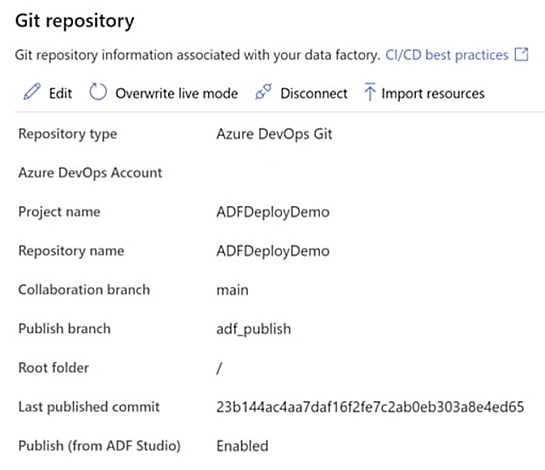Click the Azure DevOps Account label
This screenshot has width=545, height=470.
[90, 173]
